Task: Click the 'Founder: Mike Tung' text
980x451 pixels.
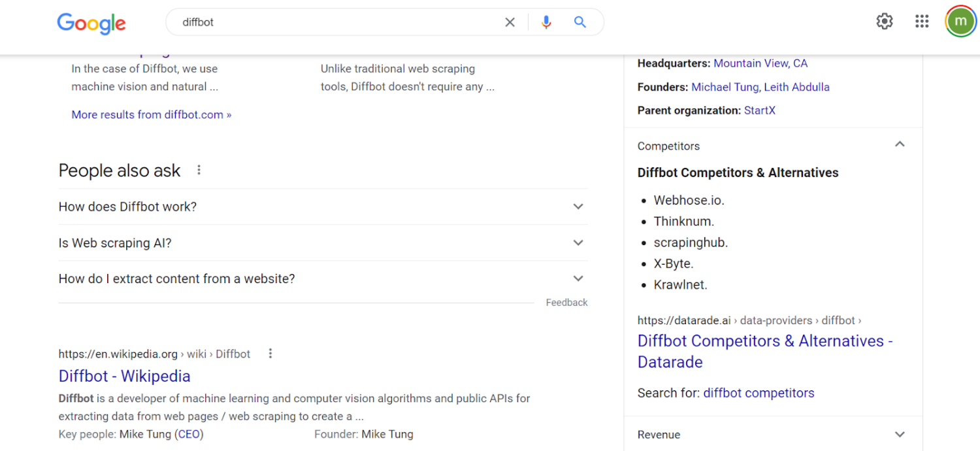Action: 364,434
